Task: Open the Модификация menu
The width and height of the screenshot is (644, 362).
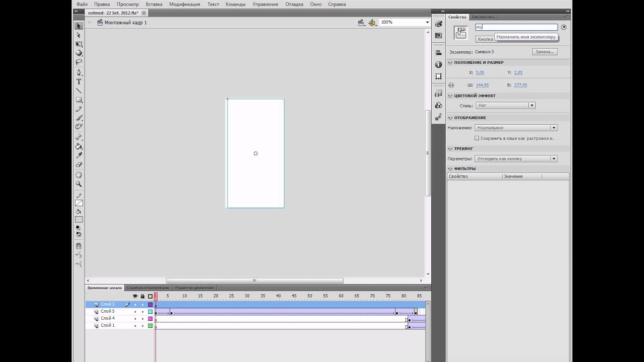Action: (x=185, y=4)
